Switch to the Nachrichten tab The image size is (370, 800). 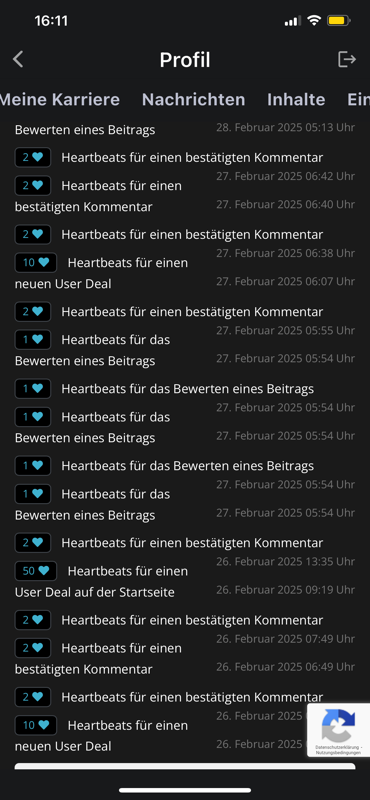[193, 99]
